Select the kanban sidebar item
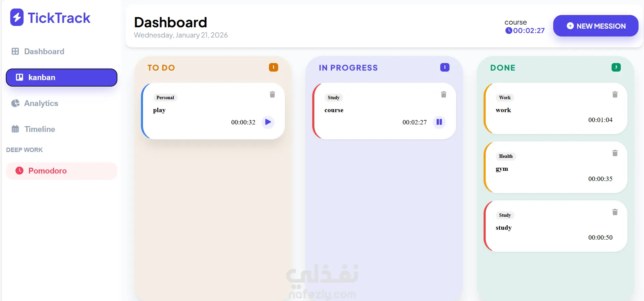Image resolution: width=644 pixels, height=301 pixels. 61,77
